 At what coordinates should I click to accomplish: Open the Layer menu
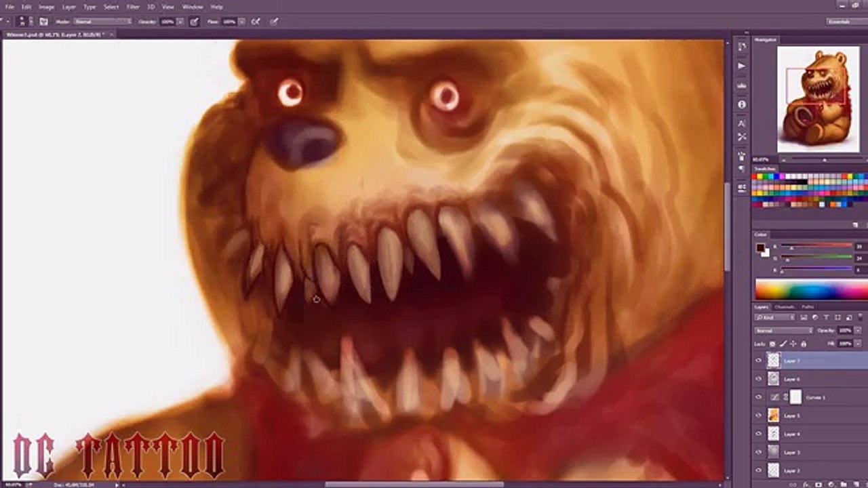coord(68,6)
